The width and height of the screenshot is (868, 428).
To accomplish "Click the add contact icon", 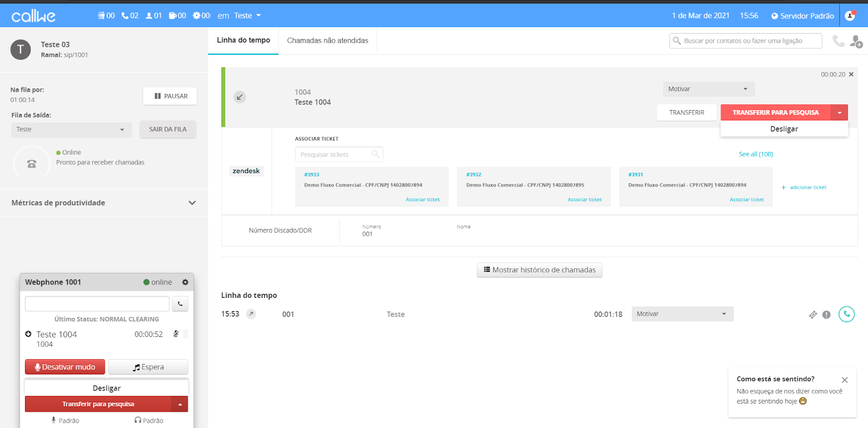I will (x=856, y=41).
